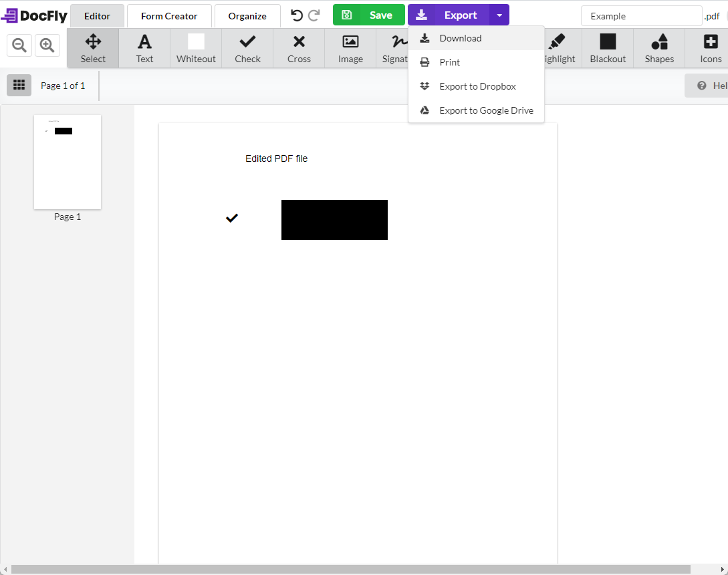Choose Export to Google Drive

(485, 110)
